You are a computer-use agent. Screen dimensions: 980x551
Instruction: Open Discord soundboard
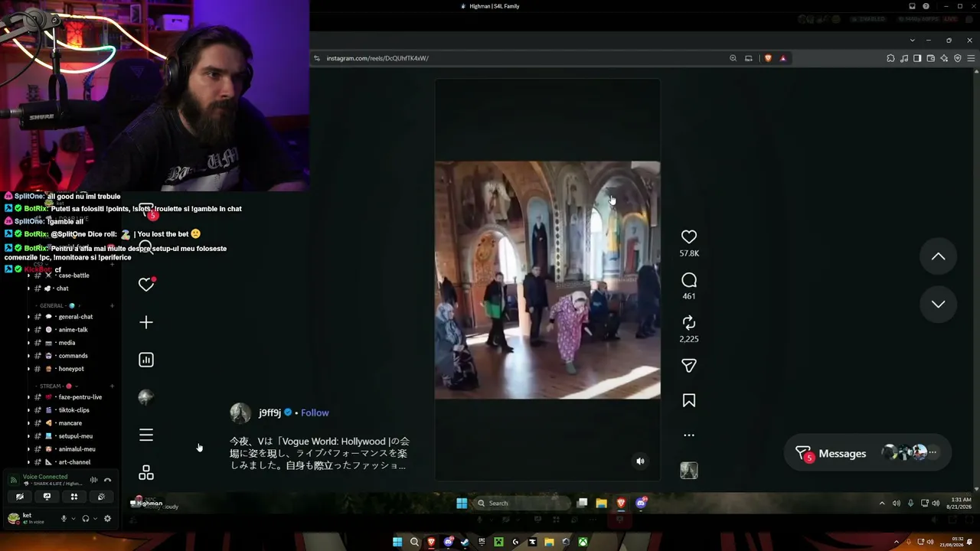pos(101,497)
